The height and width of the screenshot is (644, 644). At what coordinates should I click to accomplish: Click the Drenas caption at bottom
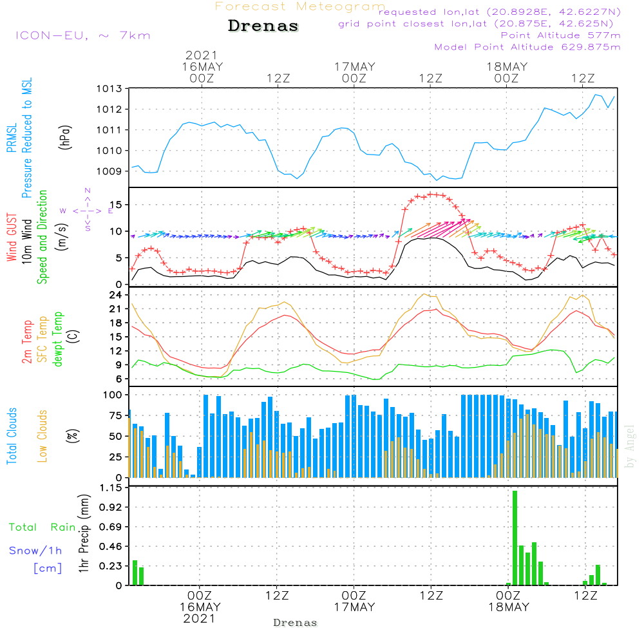[296, 623]
